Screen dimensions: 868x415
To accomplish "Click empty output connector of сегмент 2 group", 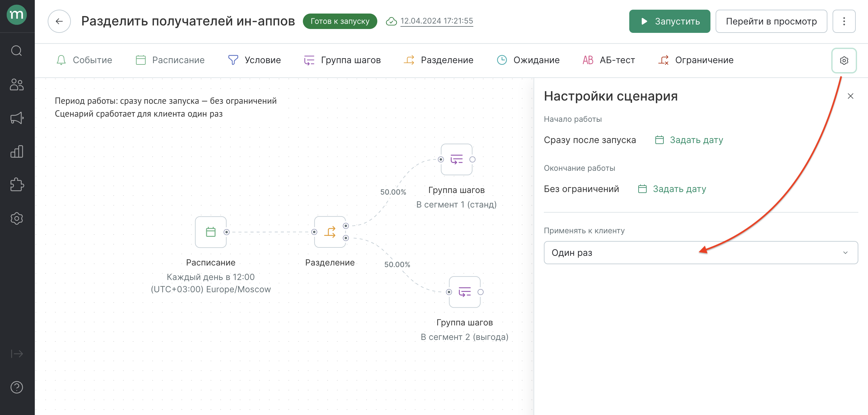I will pos(480,292).
